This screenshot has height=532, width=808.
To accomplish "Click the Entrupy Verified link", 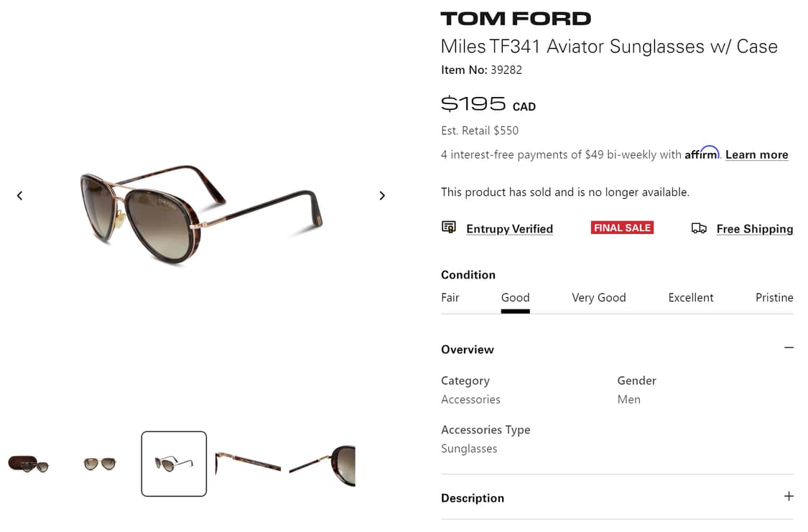I will pos(509,228).
